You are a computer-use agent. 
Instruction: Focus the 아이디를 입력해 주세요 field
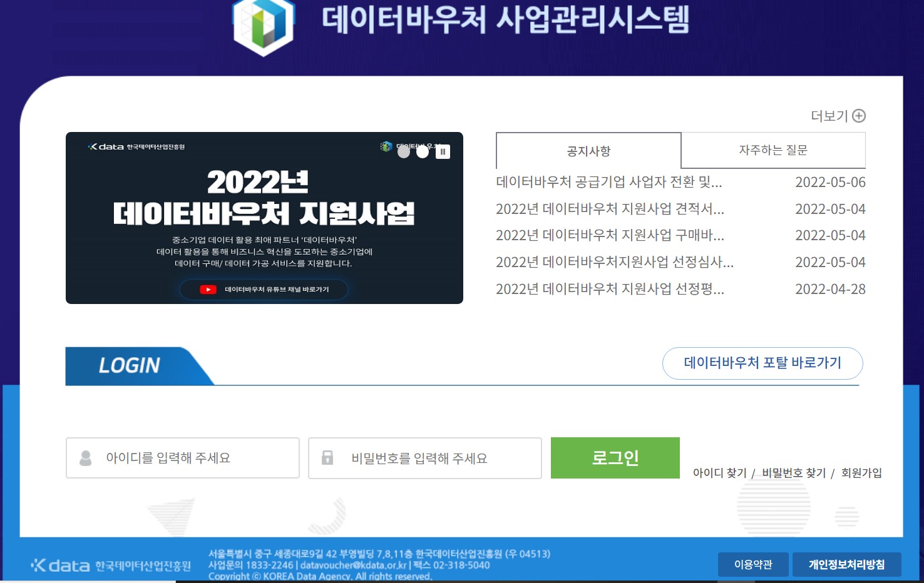(x=183, y=458)
